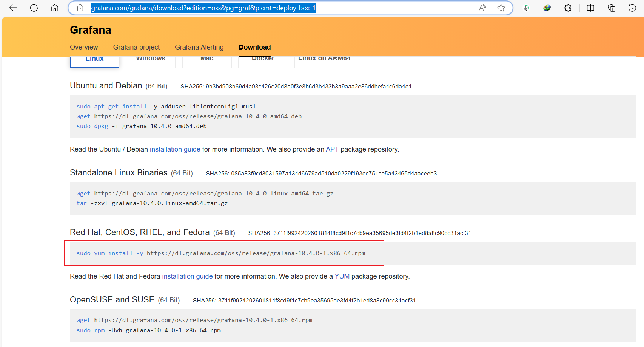Click the extension icon left of the globe
Viewport: 644px width, 347px height.
tap(526, 8)
